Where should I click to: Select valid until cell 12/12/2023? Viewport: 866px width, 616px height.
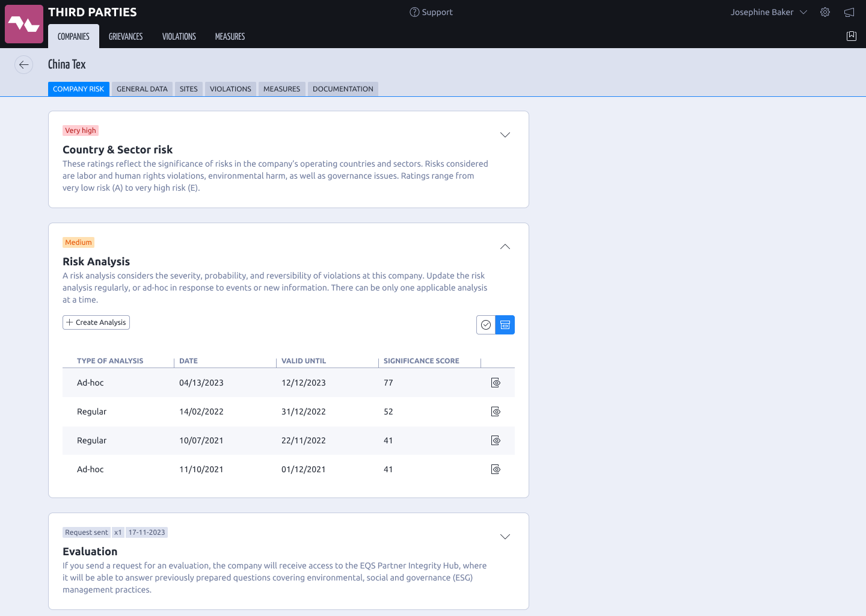(x=304, y=383)
